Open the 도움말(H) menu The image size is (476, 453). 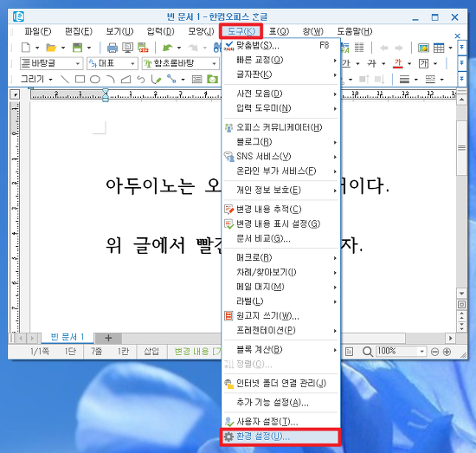(x=355, y=31)
